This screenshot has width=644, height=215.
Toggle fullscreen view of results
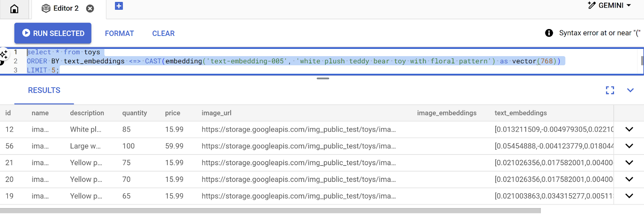click(610, 90)
